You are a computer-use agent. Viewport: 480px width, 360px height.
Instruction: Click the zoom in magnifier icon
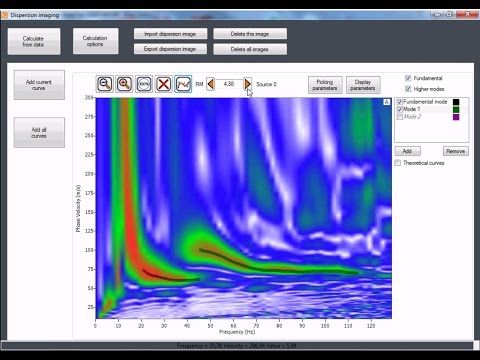(124, 84)
